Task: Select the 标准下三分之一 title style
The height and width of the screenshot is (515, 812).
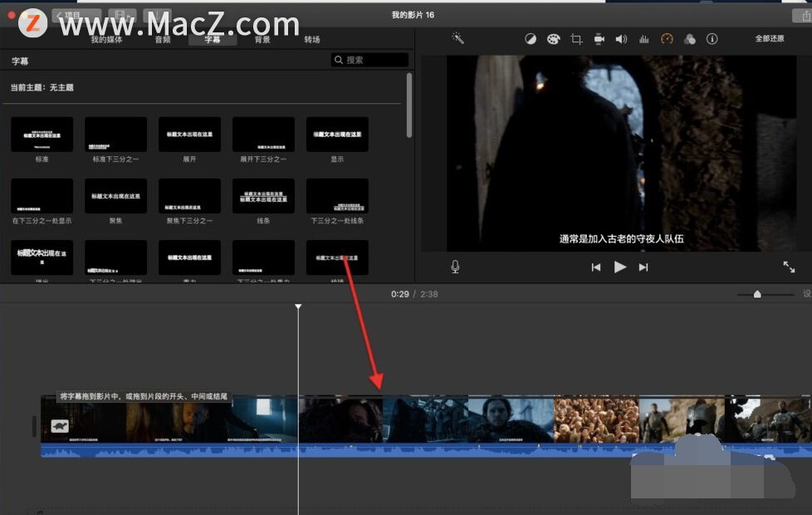Action: (x=115, y=135)
